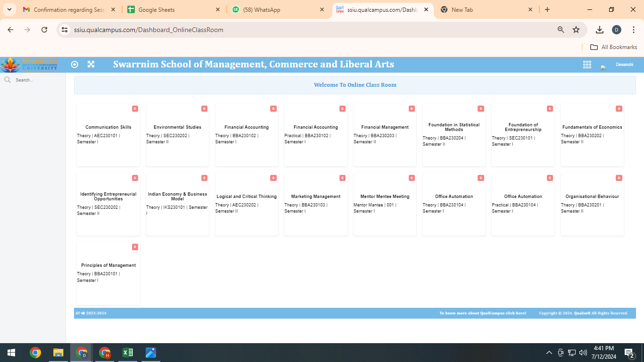Open the Chrome downloads icon
Image resolution: width=644 pixels, height=362 pixels.
click(600, 30)
